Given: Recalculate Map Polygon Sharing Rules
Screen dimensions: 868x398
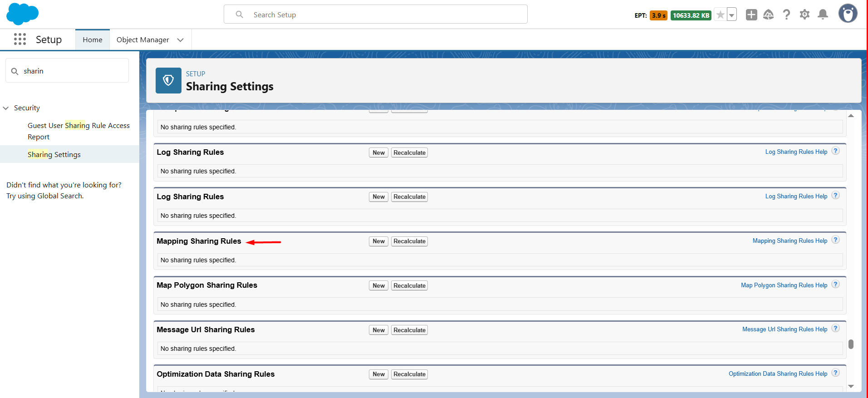Looking at the screenshot, I should 409,285.
